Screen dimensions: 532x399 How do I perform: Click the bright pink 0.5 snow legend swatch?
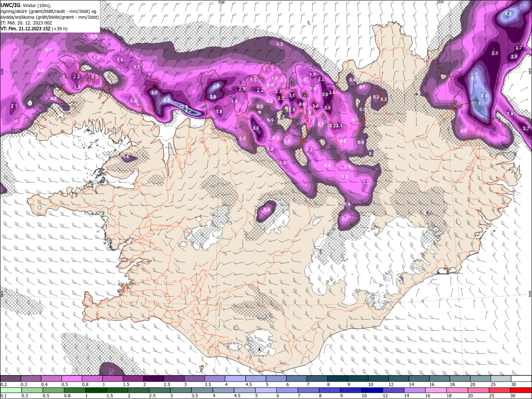(x=71, y=379)
